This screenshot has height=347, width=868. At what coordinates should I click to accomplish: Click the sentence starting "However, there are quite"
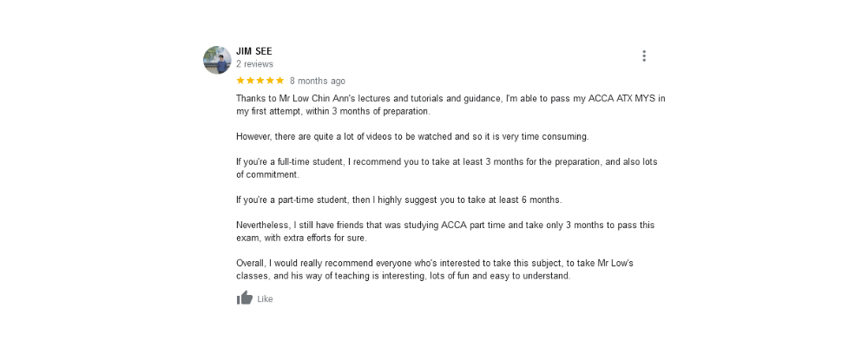(412, 137)
